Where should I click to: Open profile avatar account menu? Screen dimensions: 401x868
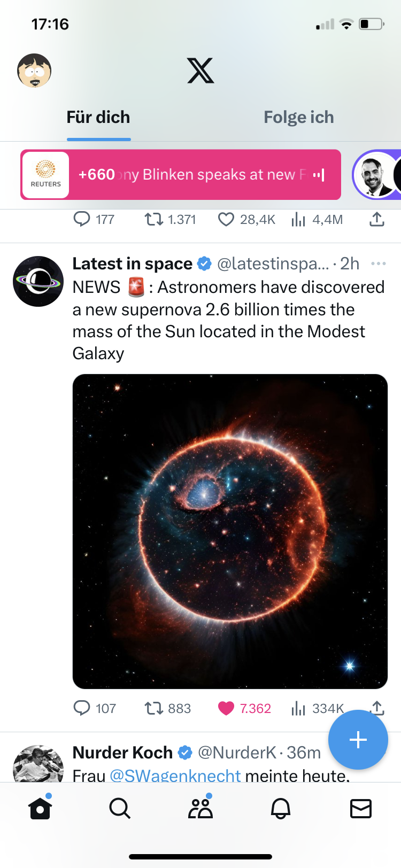coord(34,71)
